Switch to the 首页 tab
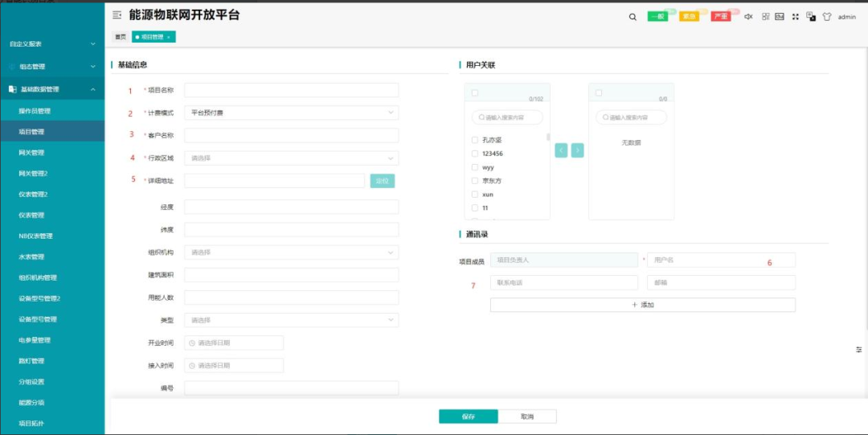Image resolution: width=868 pixels, height=435 pixels. pos(120,37)
